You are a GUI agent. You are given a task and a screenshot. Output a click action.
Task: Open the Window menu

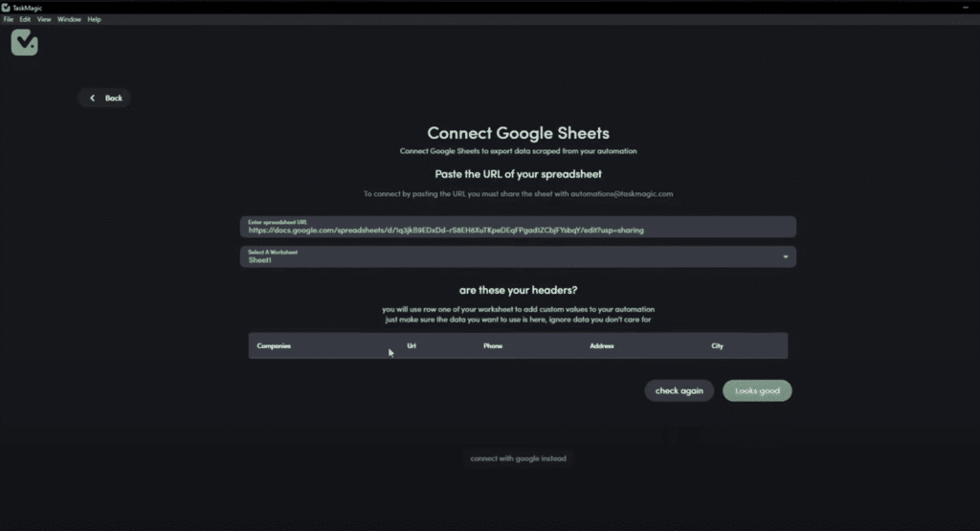pos(69,19)
